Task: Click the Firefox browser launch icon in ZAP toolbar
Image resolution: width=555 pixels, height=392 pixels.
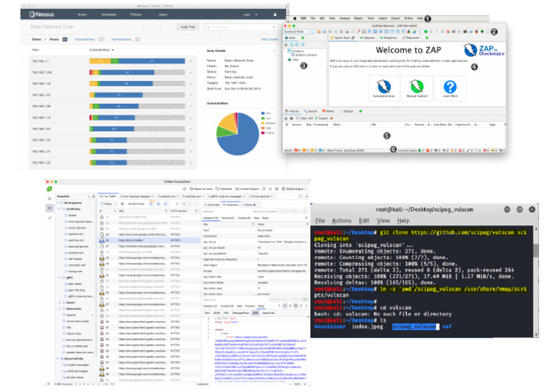Action: (476, 32)
